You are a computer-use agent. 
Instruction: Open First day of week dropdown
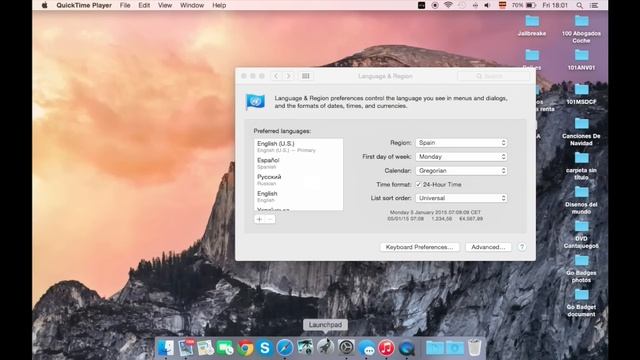tap(461, 157)
